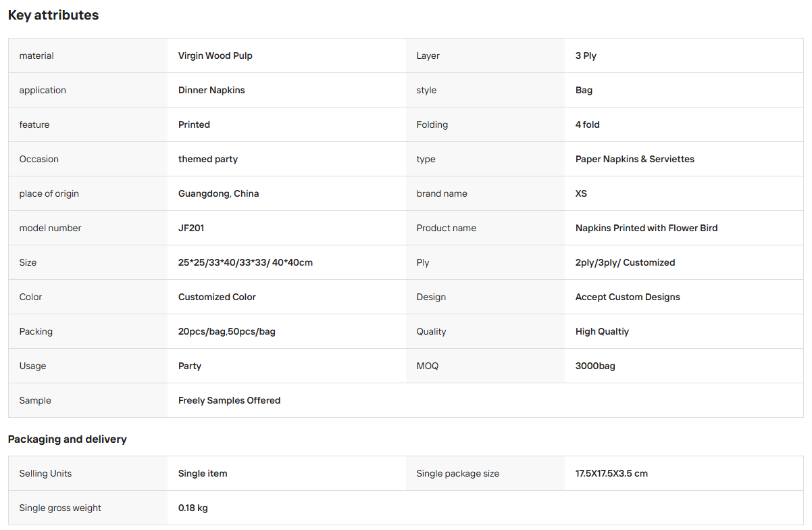Viewport: 812px width, 530px height.
Task: Select Accept Custom Designs value
Action: [628, 297]
